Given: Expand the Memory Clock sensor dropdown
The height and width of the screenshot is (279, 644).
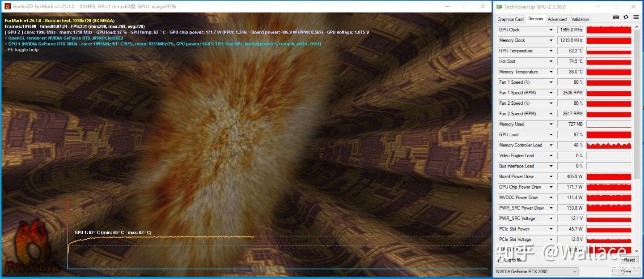Looking at the screenshot, I should tap(551, 40).
